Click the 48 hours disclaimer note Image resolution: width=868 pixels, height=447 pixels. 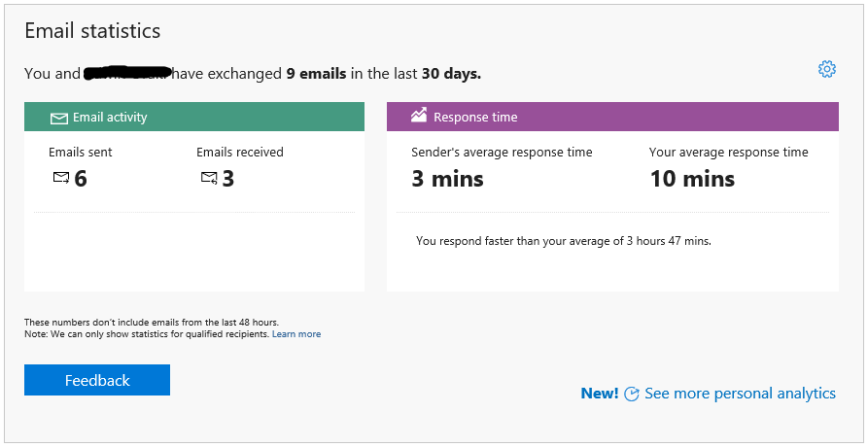click(151, 322)
